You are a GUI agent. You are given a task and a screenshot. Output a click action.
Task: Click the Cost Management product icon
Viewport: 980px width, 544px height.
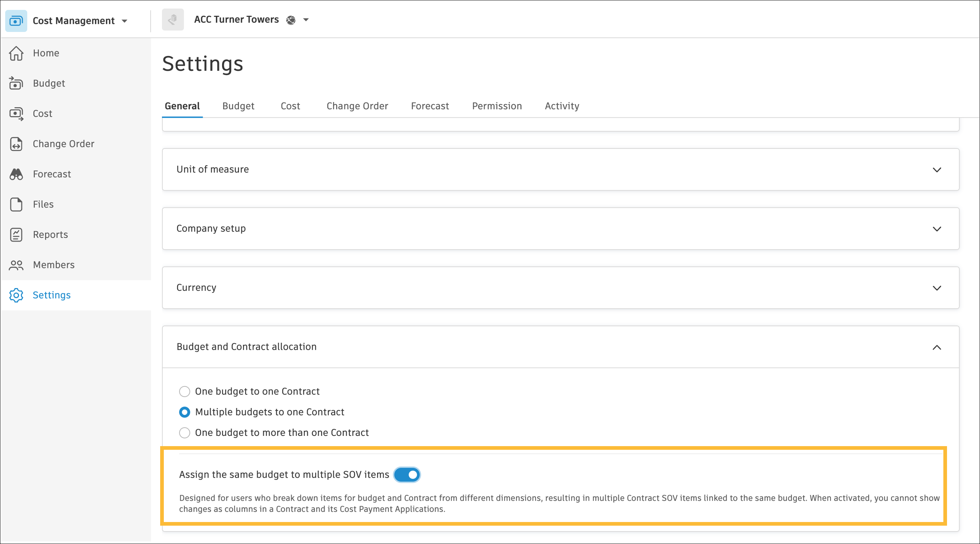[16, 21]
